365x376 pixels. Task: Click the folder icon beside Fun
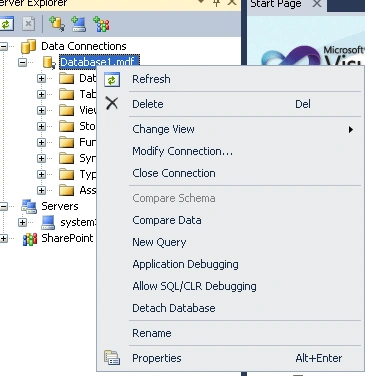click(x=66, y=142)
